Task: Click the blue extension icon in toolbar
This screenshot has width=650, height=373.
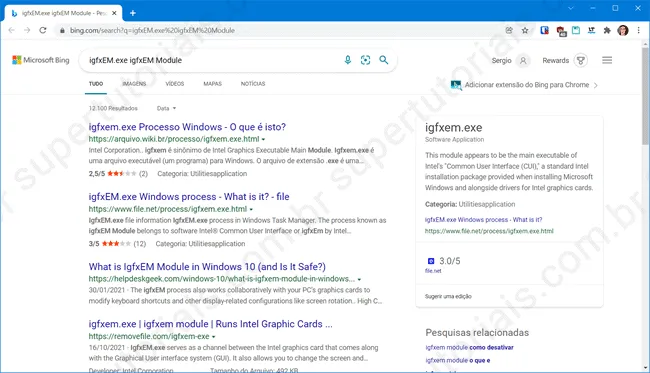Action: [544, 30]
